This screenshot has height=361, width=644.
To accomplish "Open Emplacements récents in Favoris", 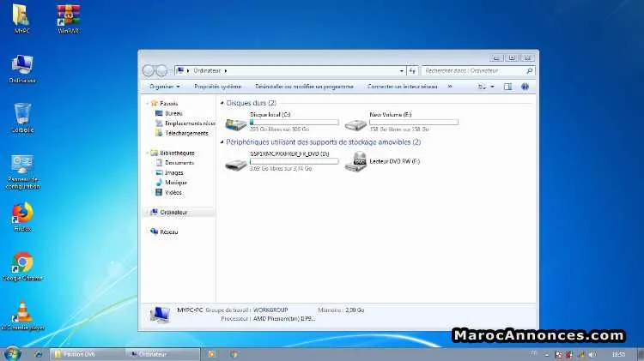I will [185, 123].
